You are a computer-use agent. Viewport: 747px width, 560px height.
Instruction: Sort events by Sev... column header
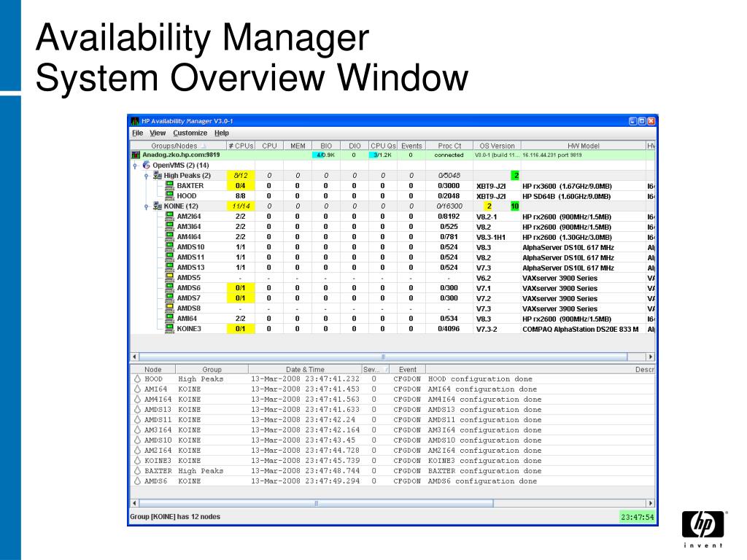pos(376,370)
